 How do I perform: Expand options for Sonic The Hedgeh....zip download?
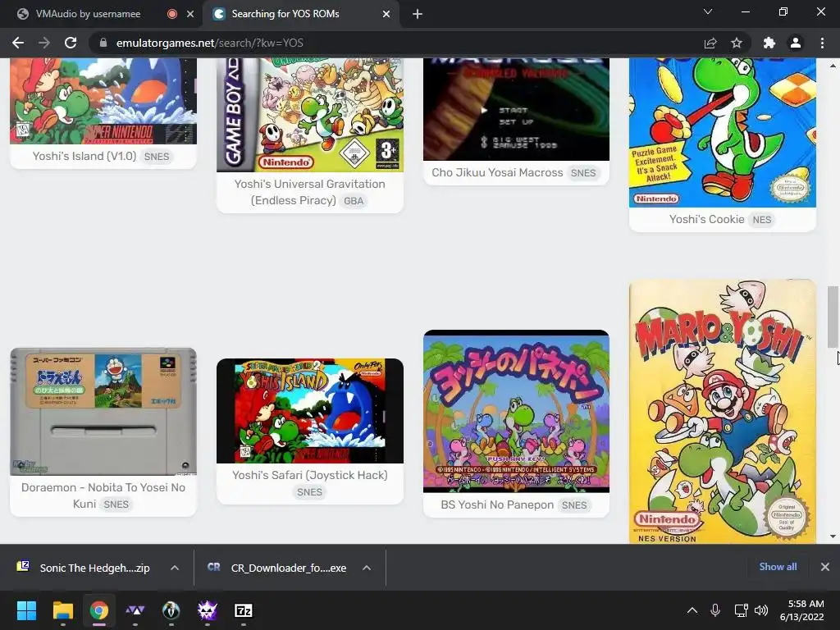click(175, 568)
